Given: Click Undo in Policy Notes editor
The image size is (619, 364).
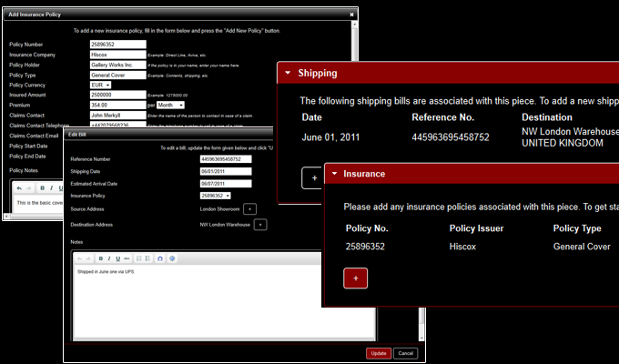Looking at the screenshot, I should point(19,188).
